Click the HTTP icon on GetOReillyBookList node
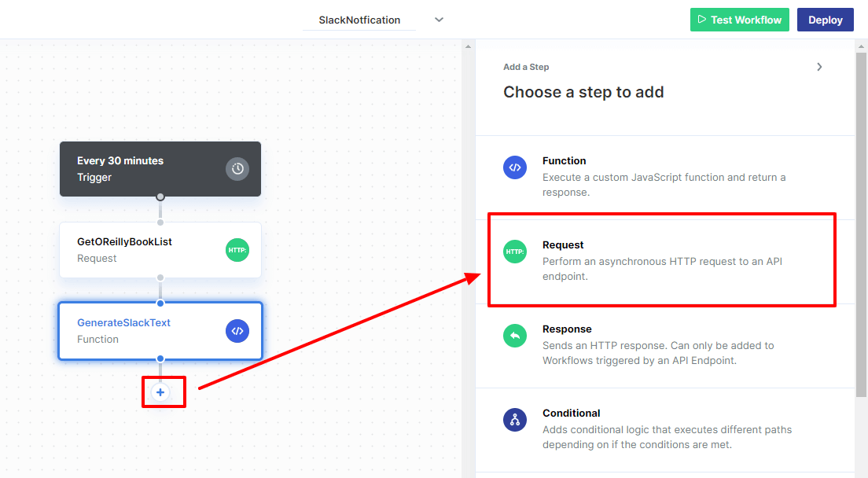This screenshot has height=478, width=868. (x=237, y=250)
